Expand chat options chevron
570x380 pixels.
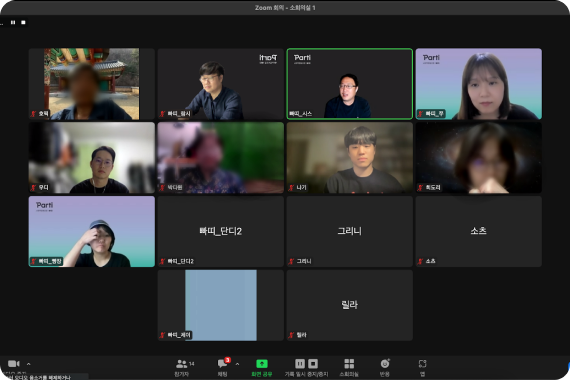click(237, 364)
